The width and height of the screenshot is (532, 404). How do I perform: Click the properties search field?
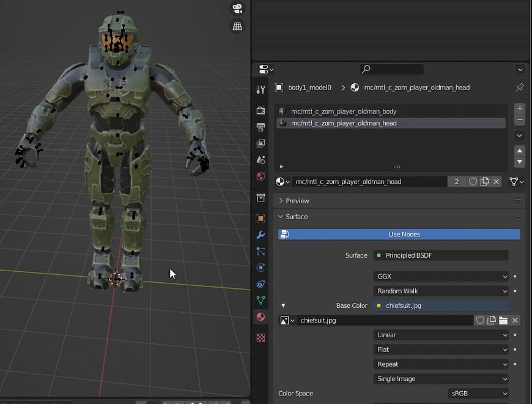click(391, 69)
